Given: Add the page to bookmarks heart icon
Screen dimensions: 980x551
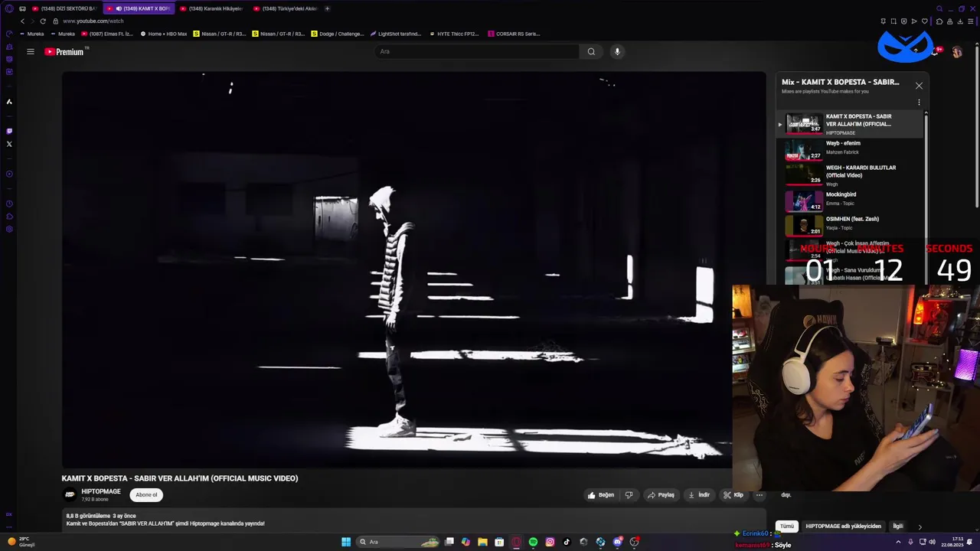Looking at the screenshot, I should point(925,21).
